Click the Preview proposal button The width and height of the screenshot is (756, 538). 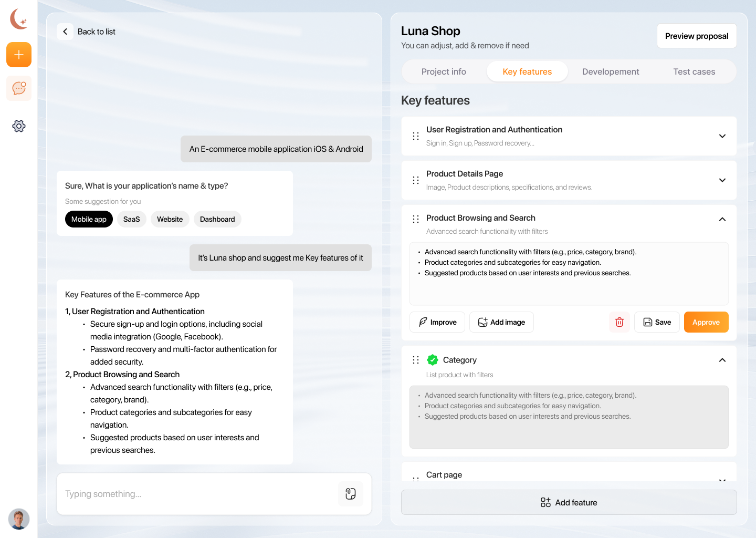(697, 36)
